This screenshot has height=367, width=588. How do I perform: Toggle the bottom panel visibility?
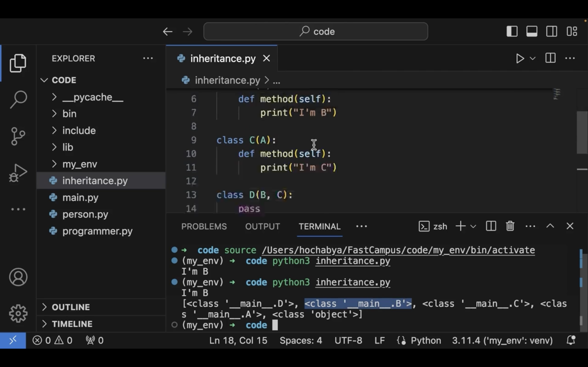pyautogui.click(x=532, y=31)
